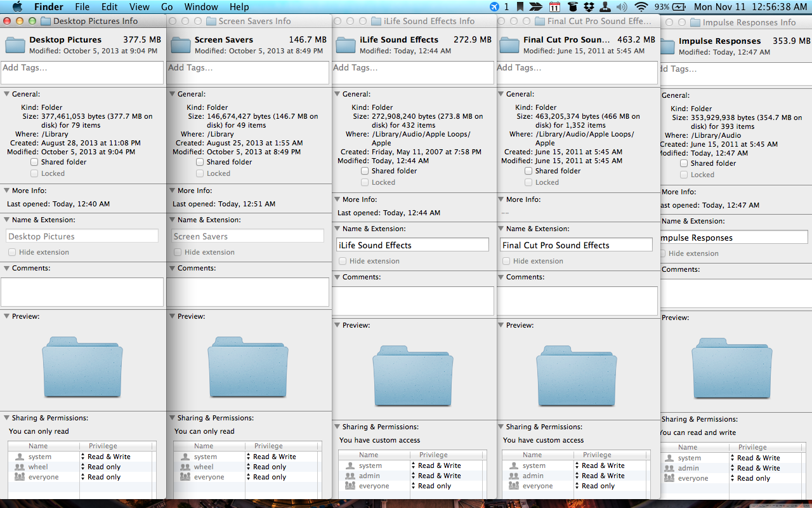Screen dimensions: 812x508
Task: Click the double-arrow menu bar icon
Action: tap(536, 7)
